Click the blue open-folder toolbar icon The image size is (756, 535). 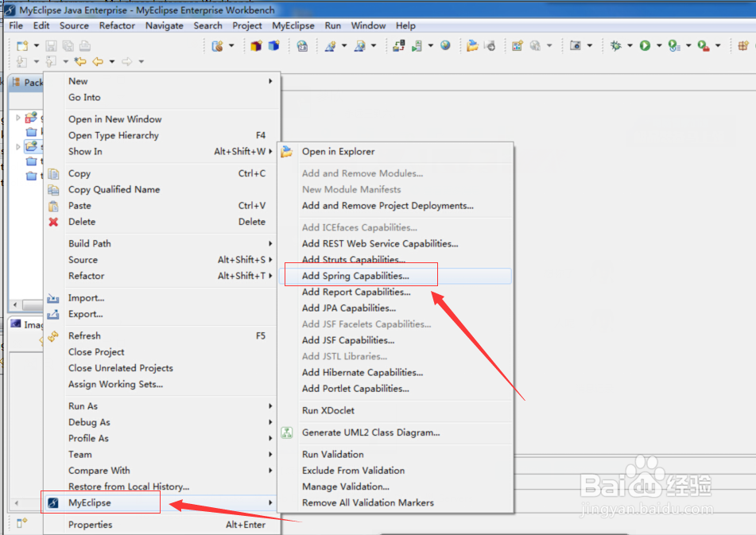472,46
